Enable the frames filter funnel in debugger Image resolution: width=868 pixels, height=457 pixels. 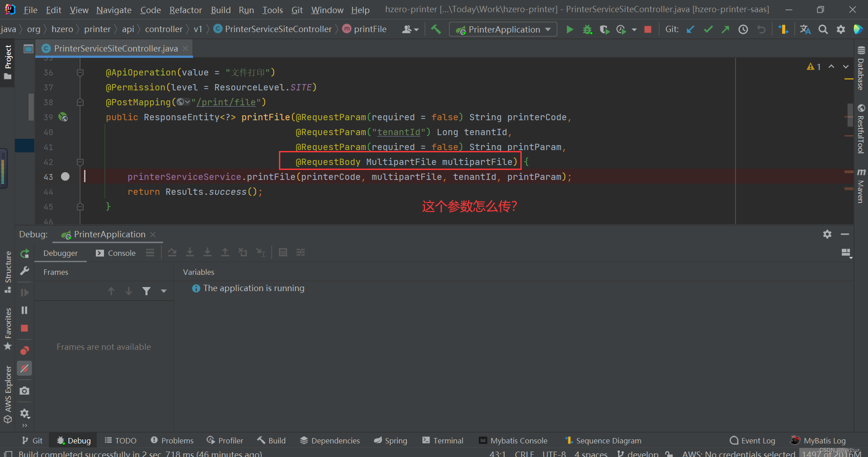(146, 291)
